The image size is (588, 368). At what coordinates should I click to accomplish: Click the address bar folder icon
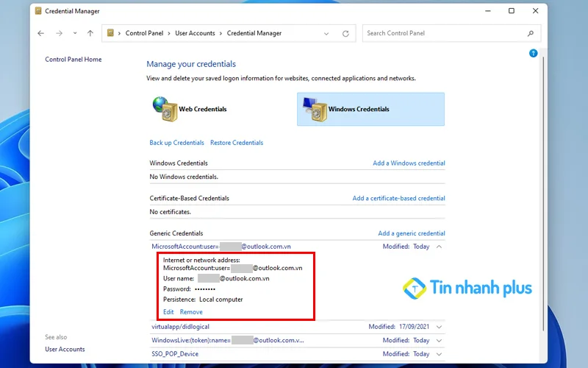pyautogui.click(x=110, y=33)
